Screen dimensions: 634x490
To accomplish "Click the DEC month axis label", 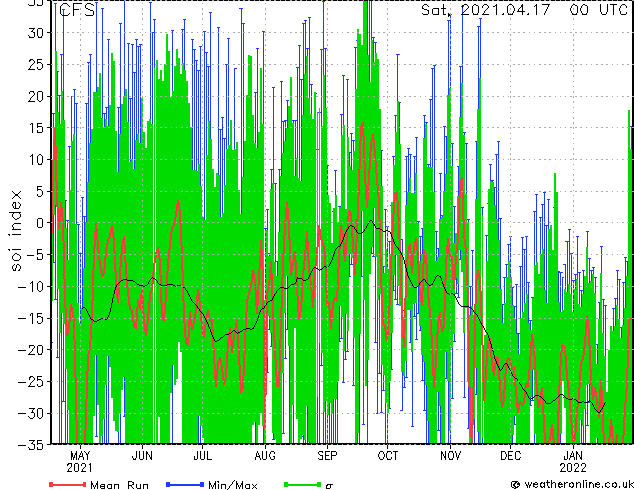I will 511,456.
